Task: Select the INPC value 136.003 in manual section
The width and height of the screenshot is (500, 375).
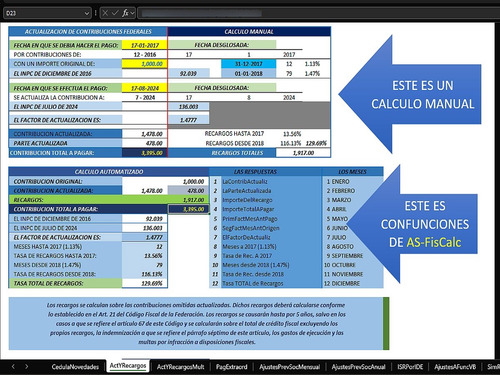Action: (189, 107)
